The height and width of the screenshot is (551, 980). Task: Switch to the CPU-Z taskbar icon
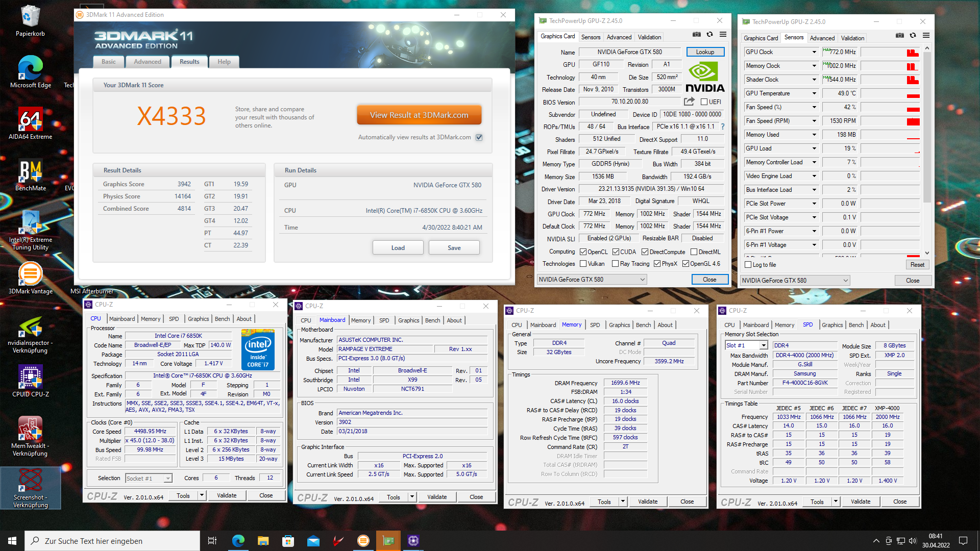point(413,541)
